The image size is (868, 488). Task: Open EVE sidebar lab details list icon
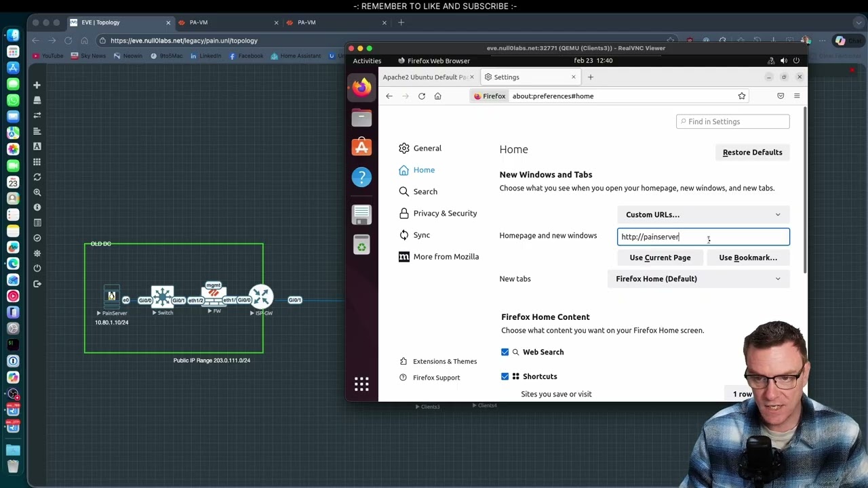[x=37, y=222]
